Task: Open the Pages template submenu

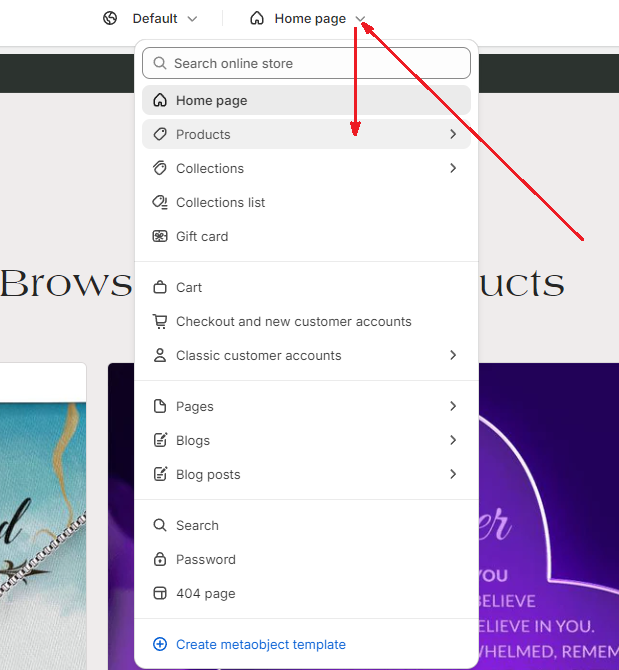Action: tap(306, 406)
